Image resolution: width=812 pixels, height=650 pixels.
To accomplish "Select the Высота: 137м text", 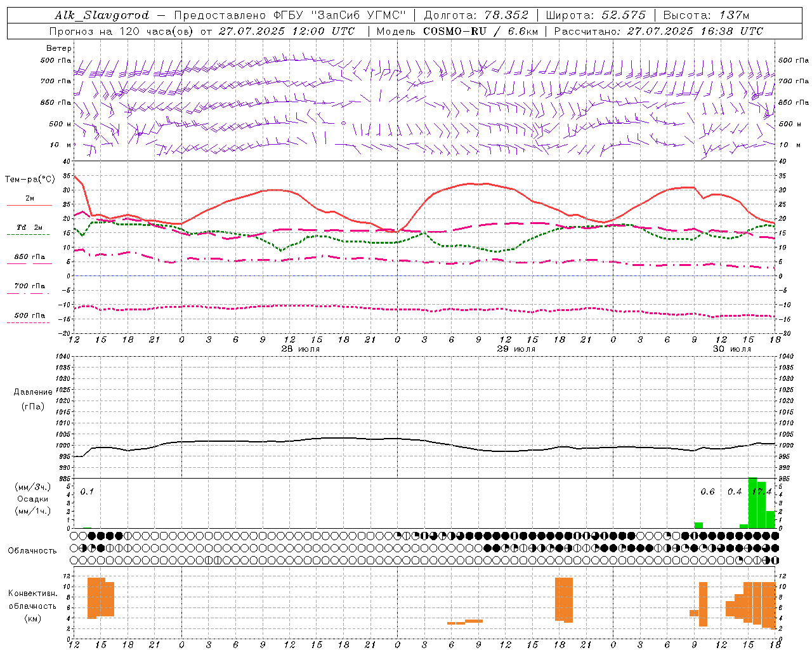I will [706, 15].
